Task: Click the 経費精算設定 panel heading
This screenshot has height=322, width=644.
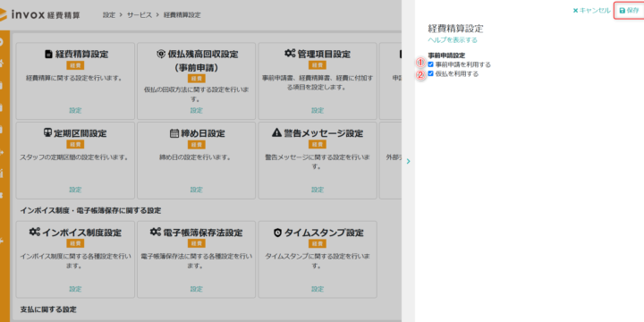Action: point(455,29)
